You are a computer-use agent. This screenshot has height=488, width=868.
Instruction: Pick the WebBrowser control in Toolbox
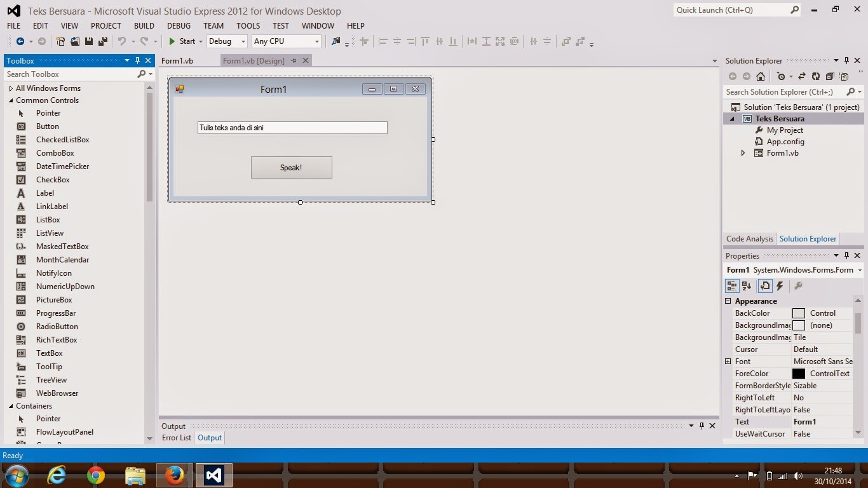(57, 393)
